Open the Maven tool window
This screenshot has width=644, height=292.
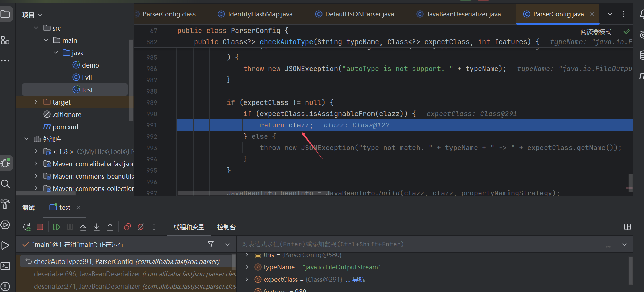pyautogui.click(x=641, y=75)
